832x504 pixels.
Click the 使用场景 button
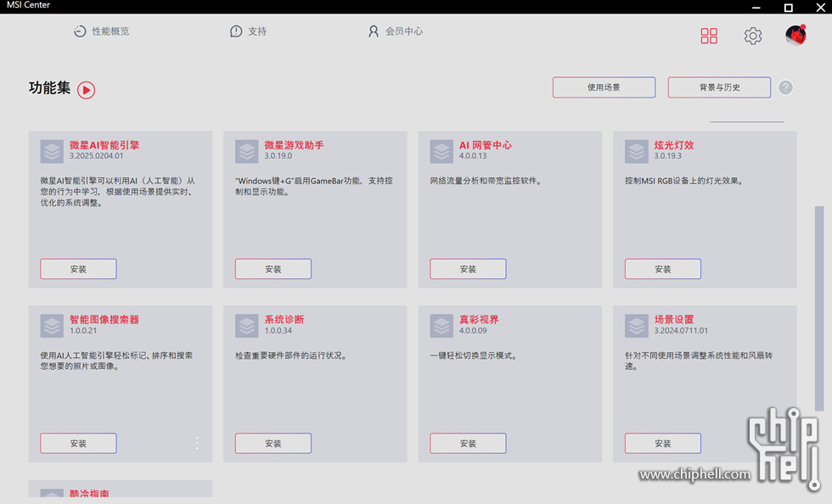604,87
